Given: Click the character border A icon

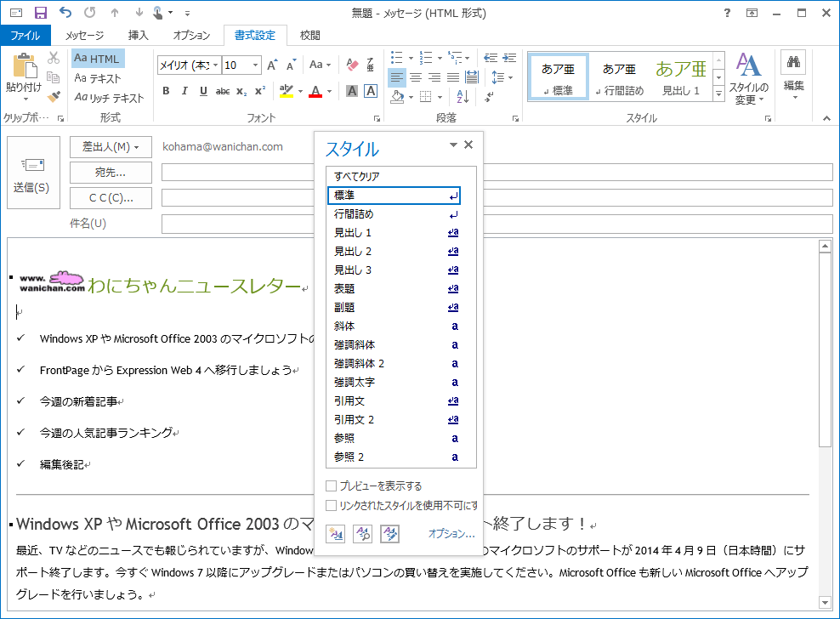Looking at the screenshot, I should [x=370, y=91].
